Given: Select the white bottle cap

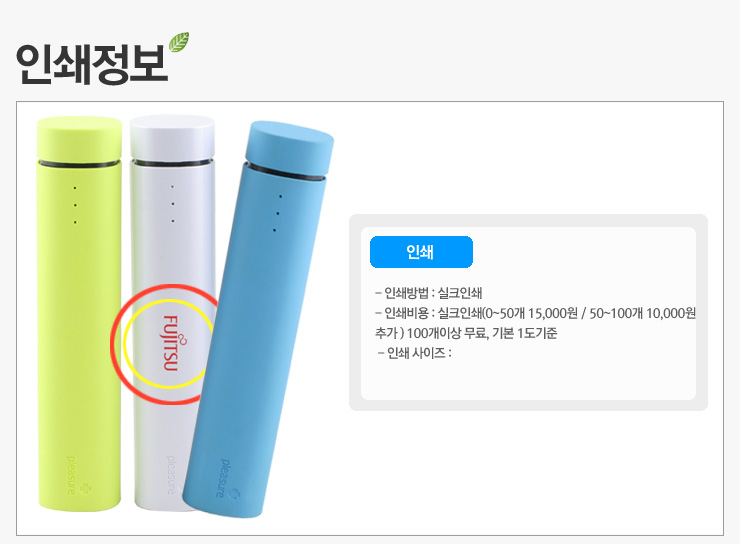Looking at the screenshot, I should tap(172, 138).
